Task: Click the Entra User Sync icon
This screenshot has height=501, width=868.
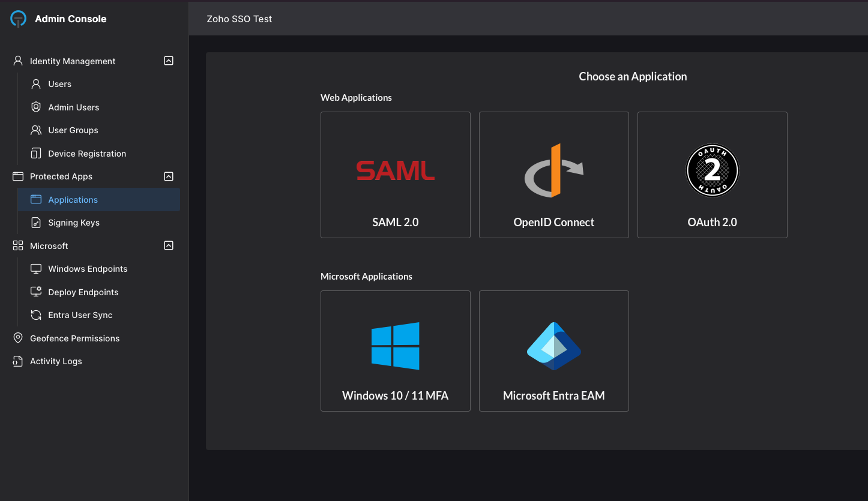Action: [36, 315]
